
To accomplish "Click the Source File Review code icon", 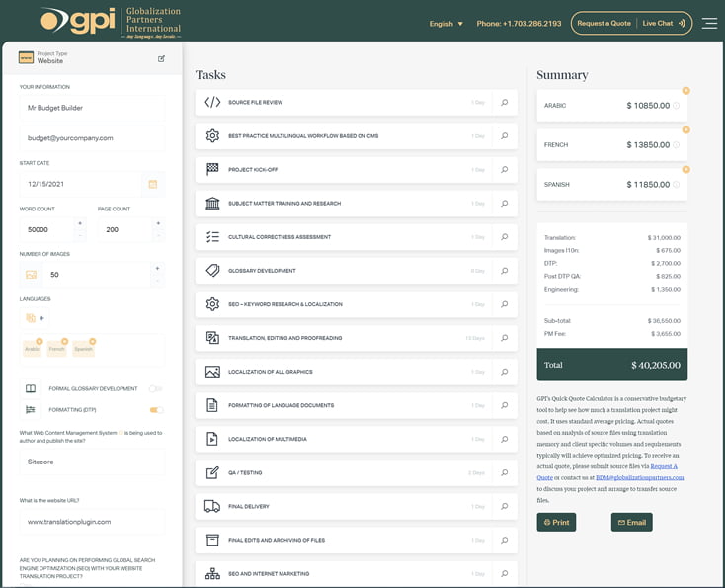I will (x=212, y=102).
